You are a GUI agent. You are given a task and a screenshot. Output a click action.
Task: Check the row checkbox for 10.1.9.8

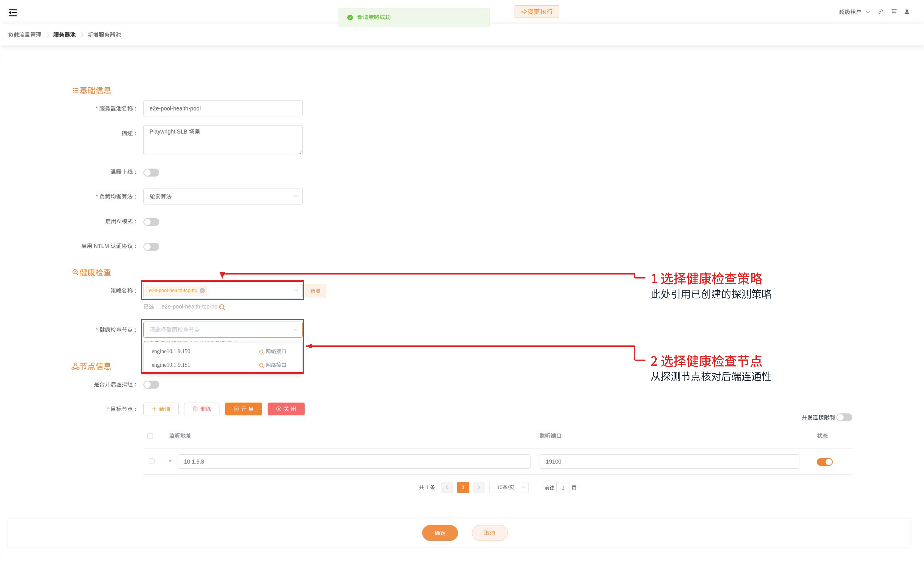tap(152, 461)
